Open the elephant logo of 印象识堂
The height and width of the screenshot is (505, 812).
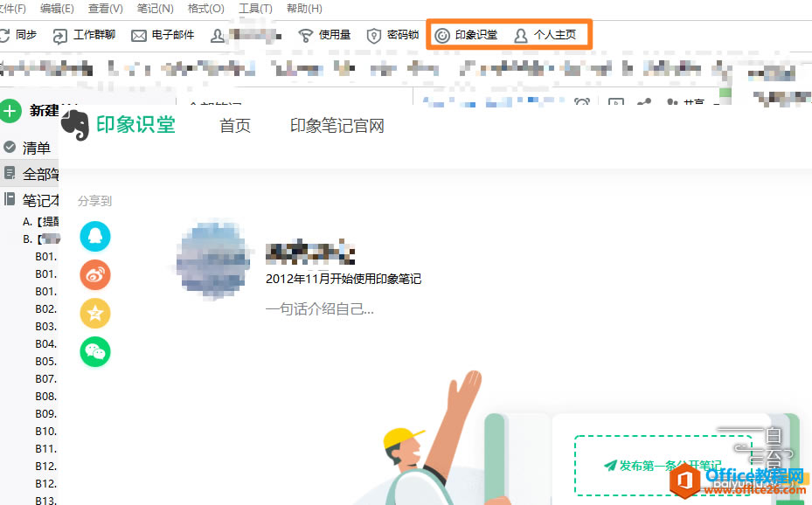pyautogui.click(x=76, y=125)
